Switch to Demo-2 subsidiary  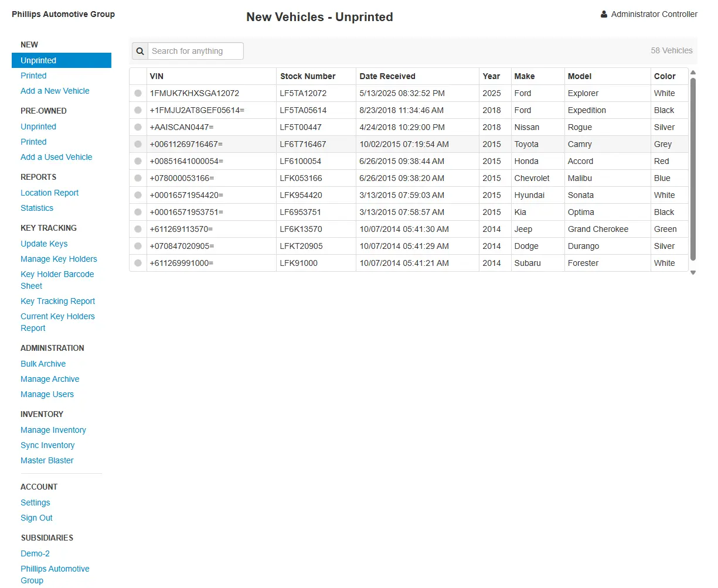click(x=35, y=553)
